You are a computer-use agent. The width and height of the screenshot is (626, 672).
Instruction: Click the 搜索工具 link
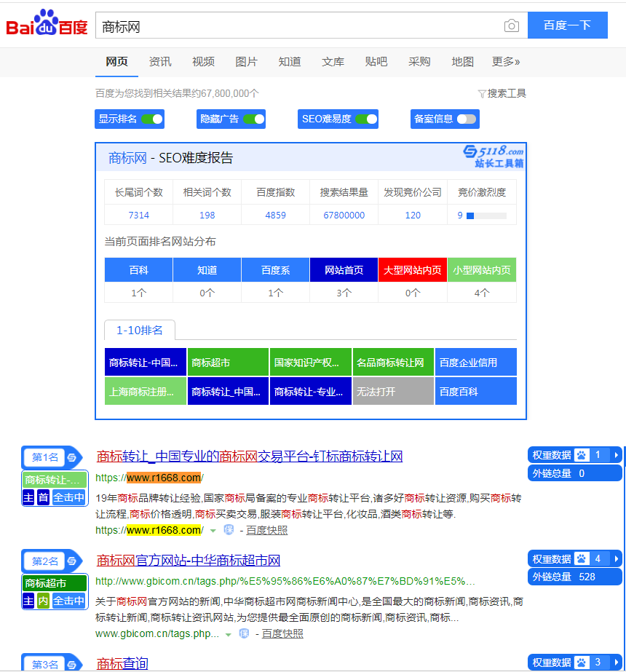[507, 93]
